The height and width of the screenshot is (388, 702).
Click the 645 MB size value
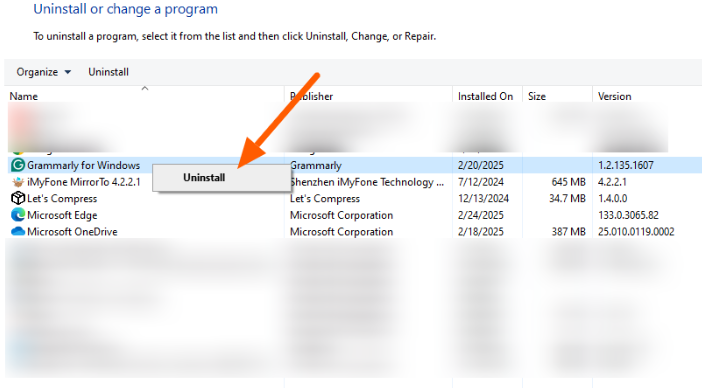(x=568, y=182)
